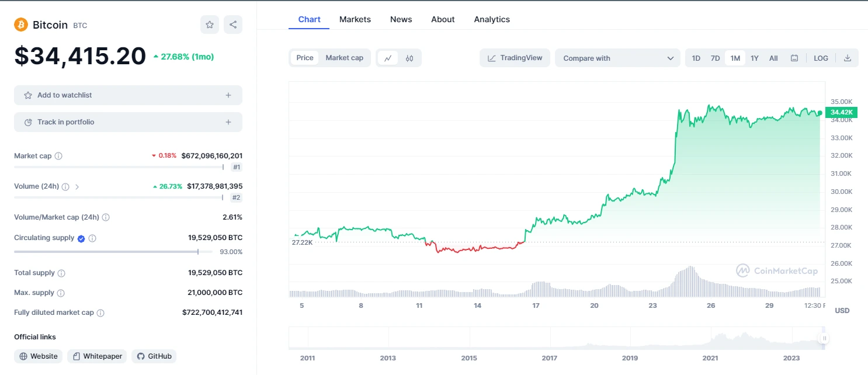The width and height of the screenshot is (868, 375).
Task: Click the Bitcoin logo icon
Action: coord(21,25)
